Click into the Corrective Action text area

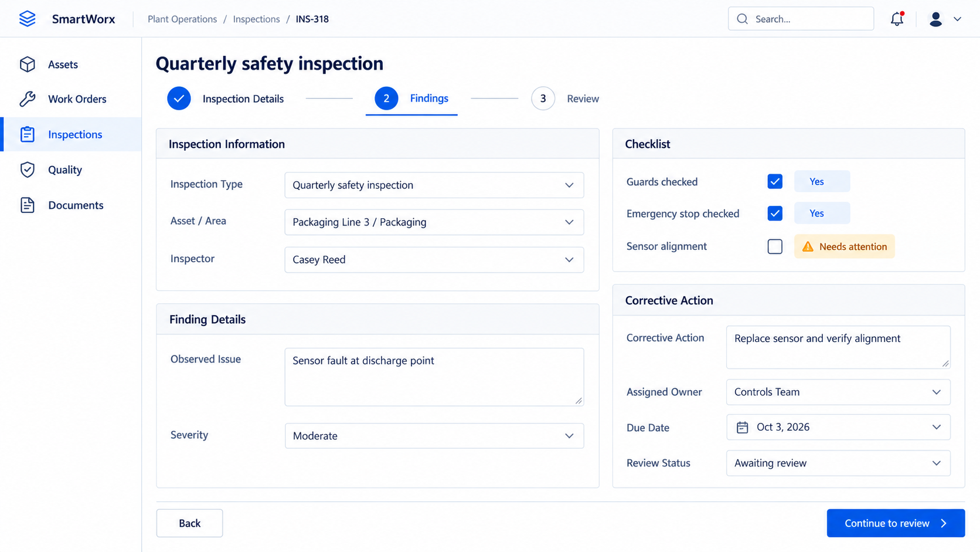click(x=838, y=347)
